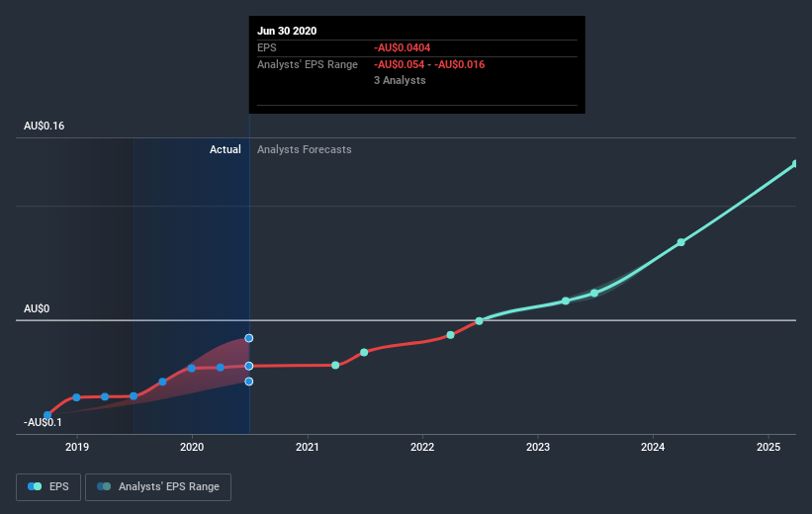Click the EPS point at late 2019
812x514 pixels.
coord(162,382)
